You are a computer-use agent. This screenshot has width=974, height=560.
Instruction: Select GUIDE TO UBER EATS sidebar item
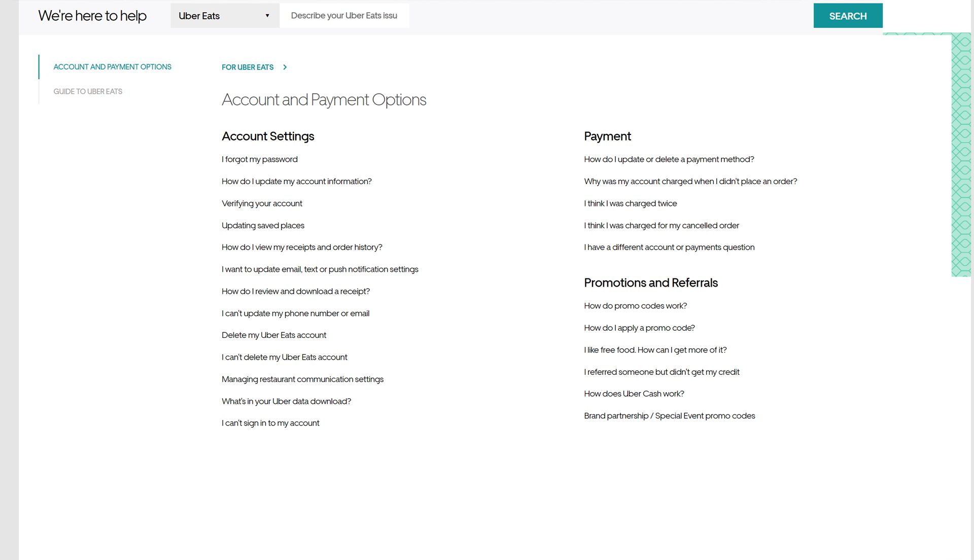pyautogui.click(x=88, y=91)
